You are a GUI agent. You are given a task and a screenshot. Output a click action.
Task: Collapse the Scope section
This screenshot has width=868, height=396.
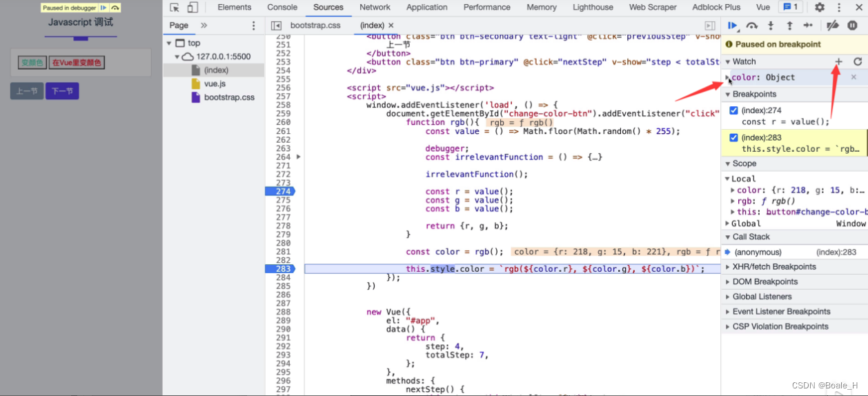coord(728,164)
